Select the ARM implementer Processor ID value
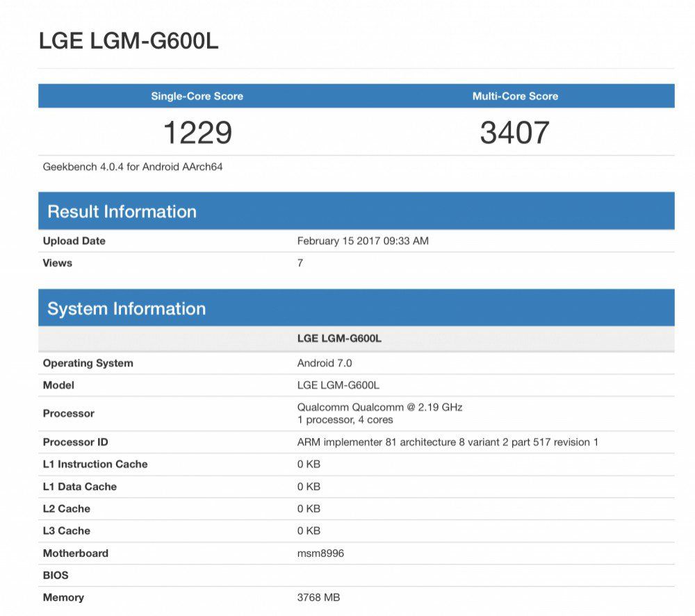This screenshot has width=695, height=616. pos(448,442)
